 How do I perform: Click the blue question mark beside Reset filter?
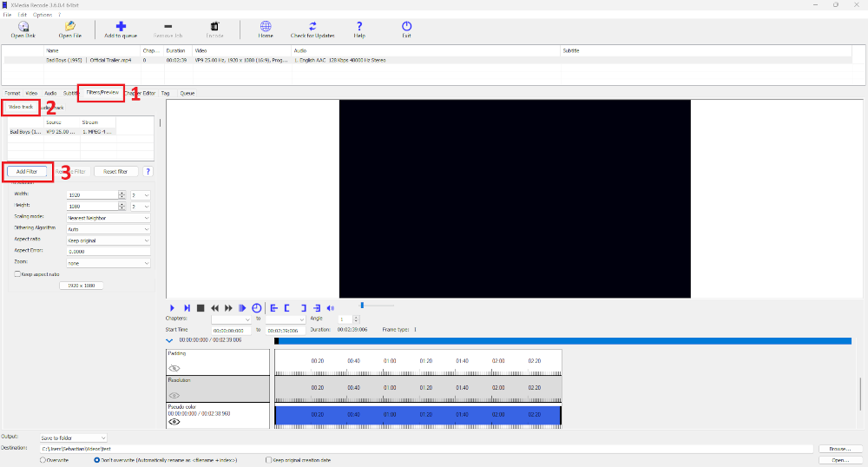(148, 172)
